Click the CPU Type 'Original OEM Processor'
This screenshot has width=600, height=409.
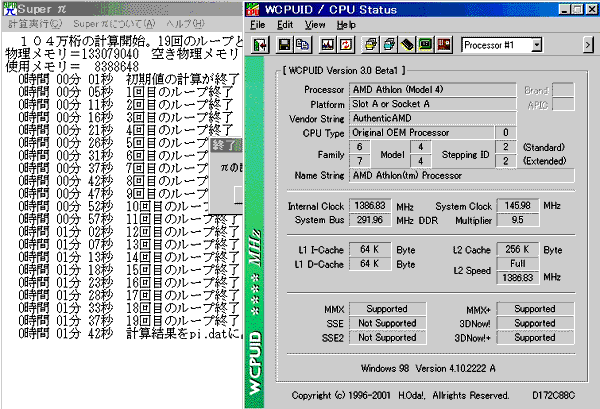coord(422,133)
